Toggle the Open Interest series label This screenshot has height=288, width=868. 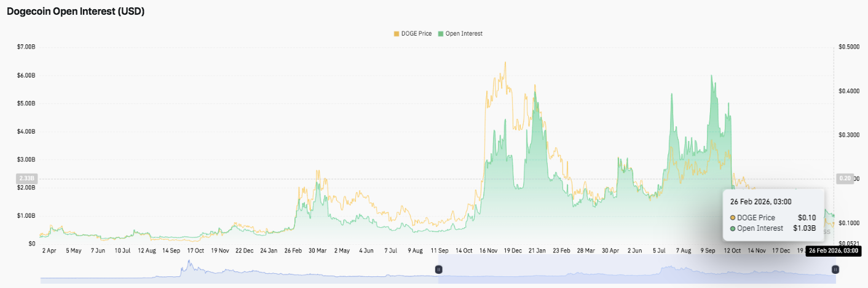pos(464,33)
